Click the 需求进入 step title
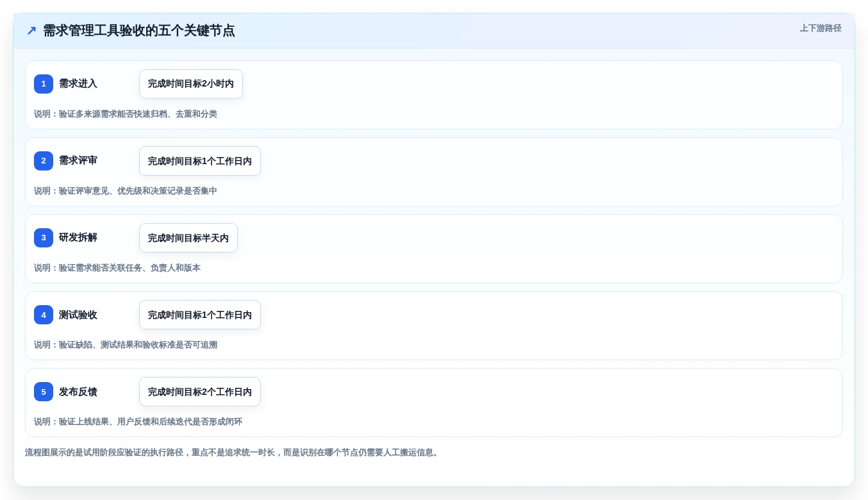This screenshot has width=868, height=500. [x=78, y=84]
